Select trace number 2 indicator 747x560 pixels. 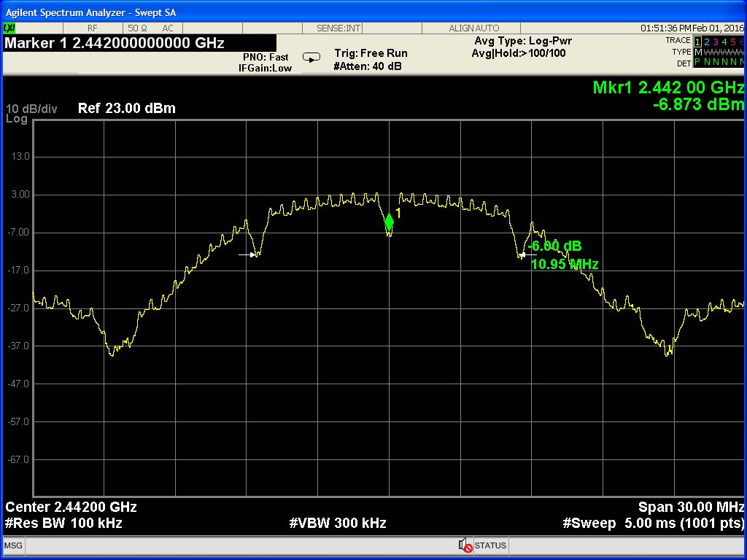[706, 42]
